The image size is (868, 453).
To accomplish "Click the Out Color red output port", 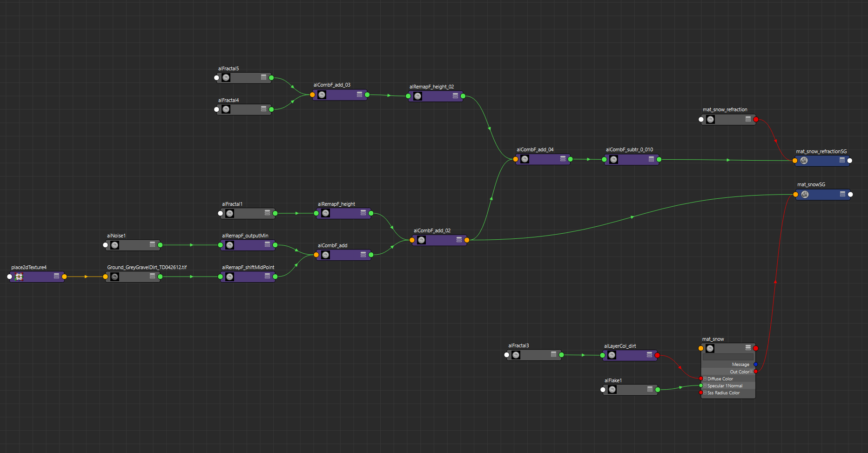I will (755, 372).
